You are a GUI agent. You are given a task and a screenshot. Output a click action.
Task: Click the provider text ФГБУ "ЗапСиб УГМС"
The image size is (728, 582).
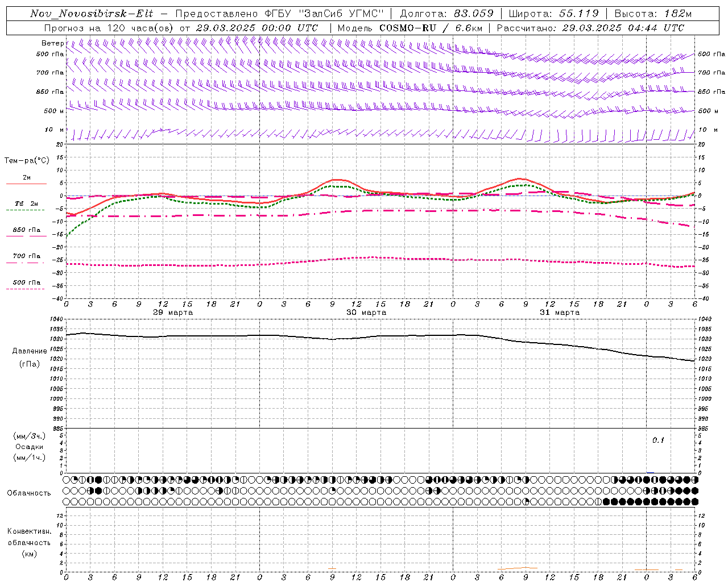click(x=324, y=14)
